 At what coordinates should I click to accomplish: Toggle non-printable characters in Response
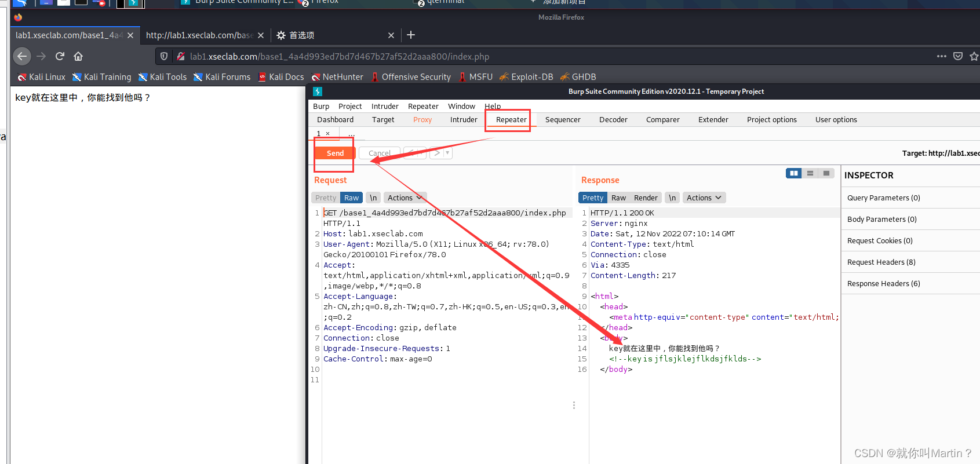pos(672,198)
